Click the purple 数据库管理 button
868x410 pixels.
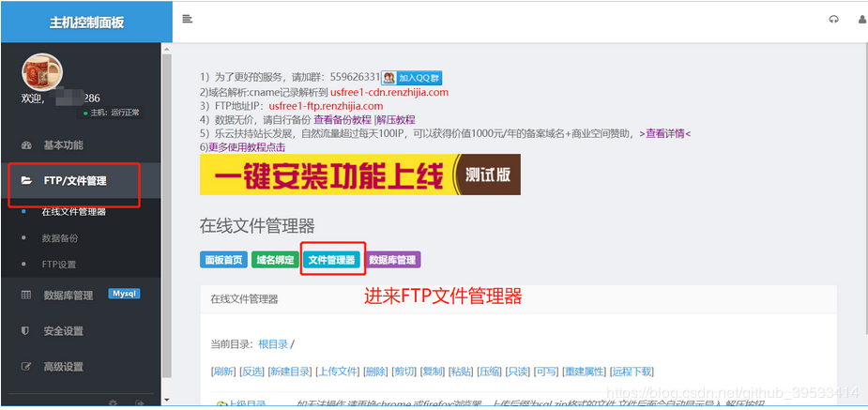tap(392, 260)
